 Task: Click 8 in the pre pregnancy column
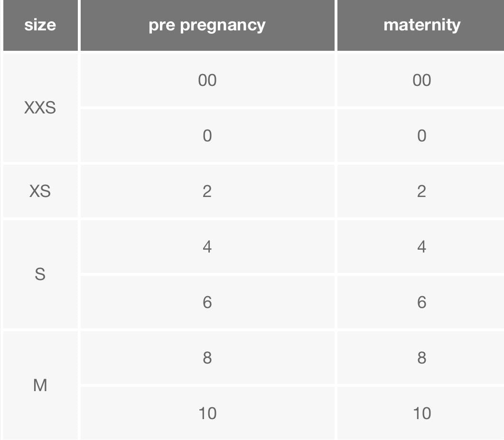tap(207, 357)
